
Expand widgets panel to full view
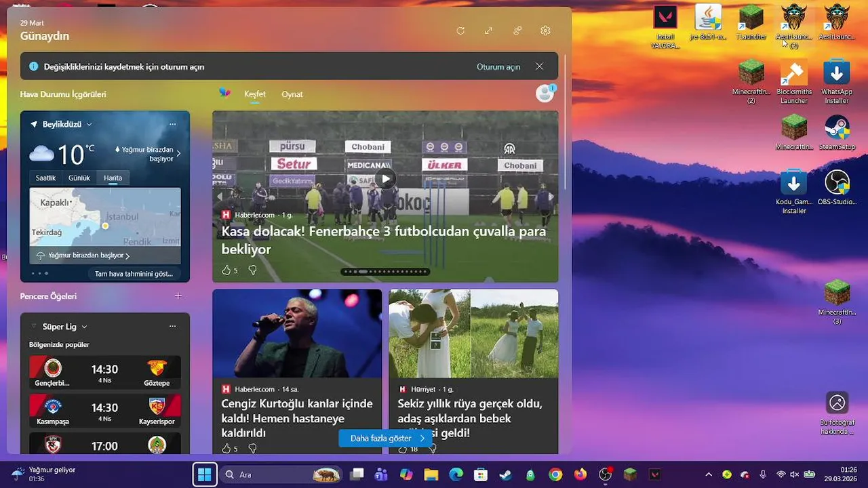pyautogui.click(x=488, y=30)
